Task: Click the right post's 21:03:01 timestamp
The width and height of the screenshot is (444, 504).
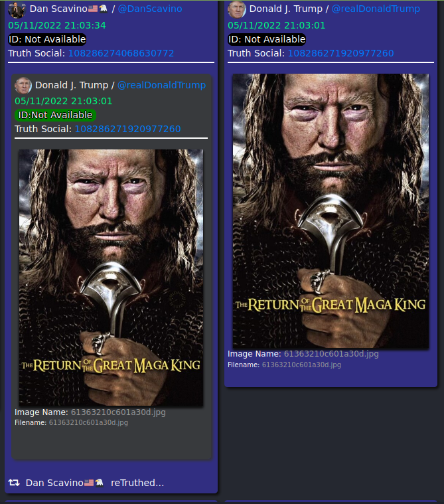Action: pyautogui.click(x=277, y=25)
